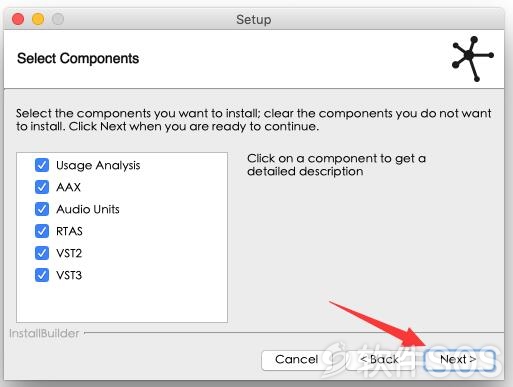Screen dimensions: 513x387
Task: Toggle the AAX component checkbox
Action: [x=42, y=187]
